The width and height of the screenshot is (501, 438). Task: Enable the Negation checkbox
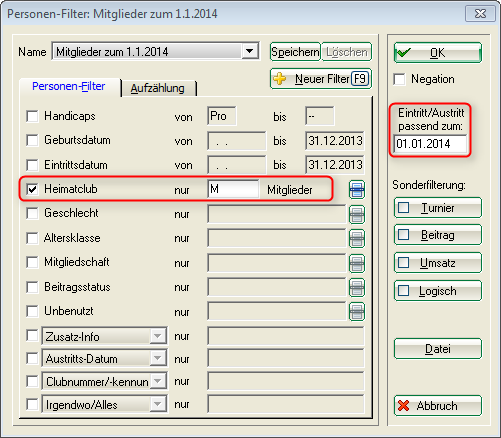point(399,79)
